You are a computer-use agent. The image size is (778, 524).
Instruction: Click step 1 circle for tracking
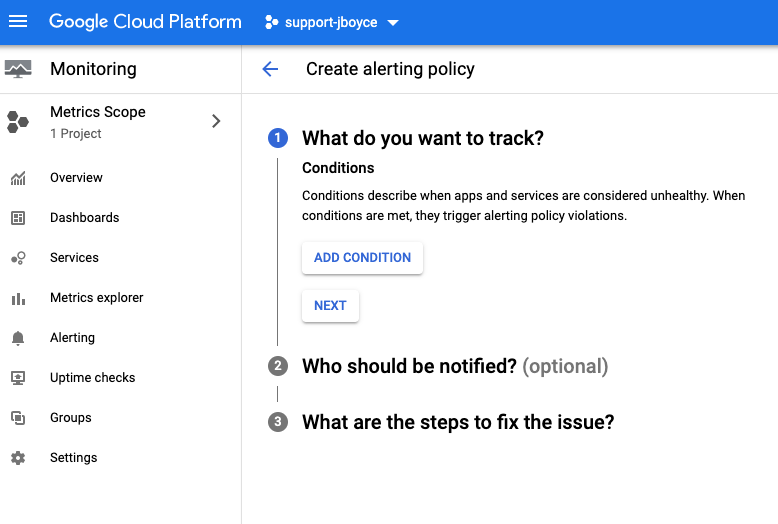click(278, 138)
